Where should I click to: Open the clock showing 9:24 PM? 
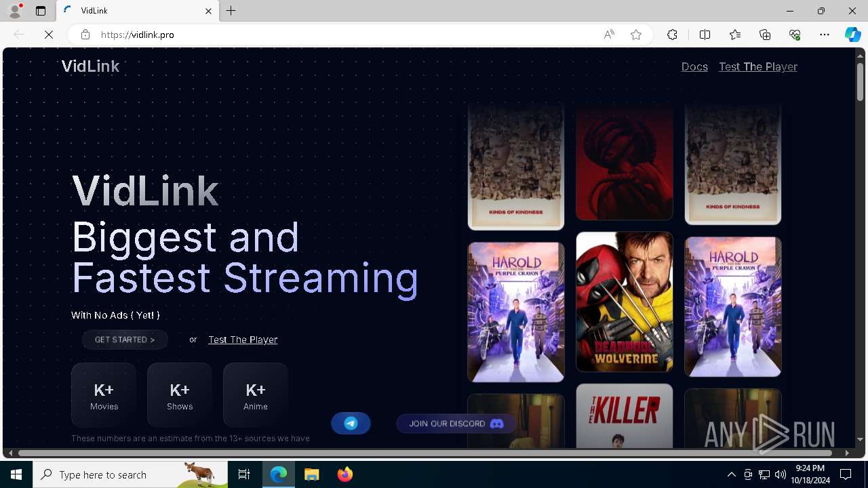click(x=810, y=474)
